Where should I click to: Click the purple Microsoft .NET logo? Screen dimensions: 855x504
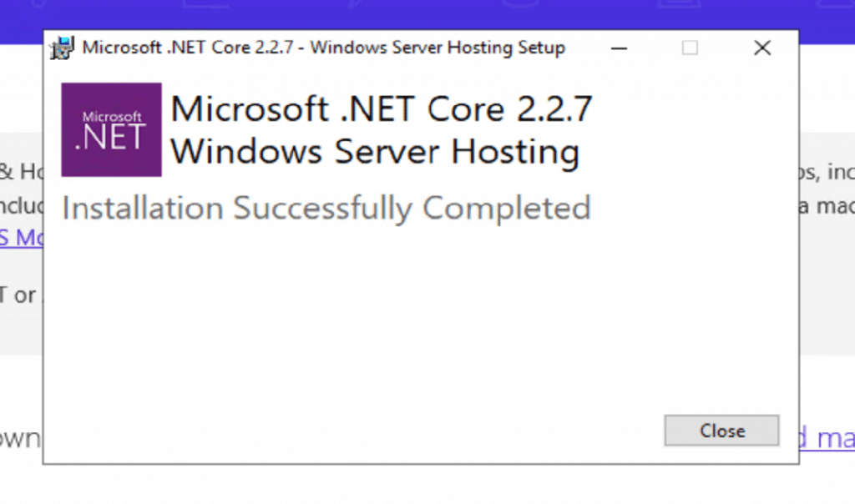(x=111, y=129)
